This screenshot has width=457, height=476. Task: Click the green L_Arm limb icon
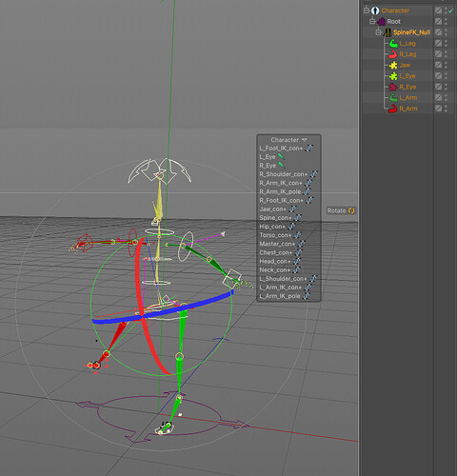click(x=393, y=98)
